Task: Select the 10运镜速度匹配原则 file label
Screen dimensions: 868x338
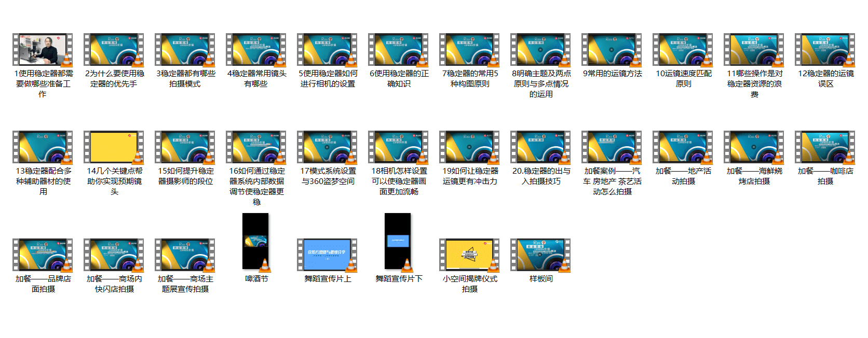Action: point(683,79)
